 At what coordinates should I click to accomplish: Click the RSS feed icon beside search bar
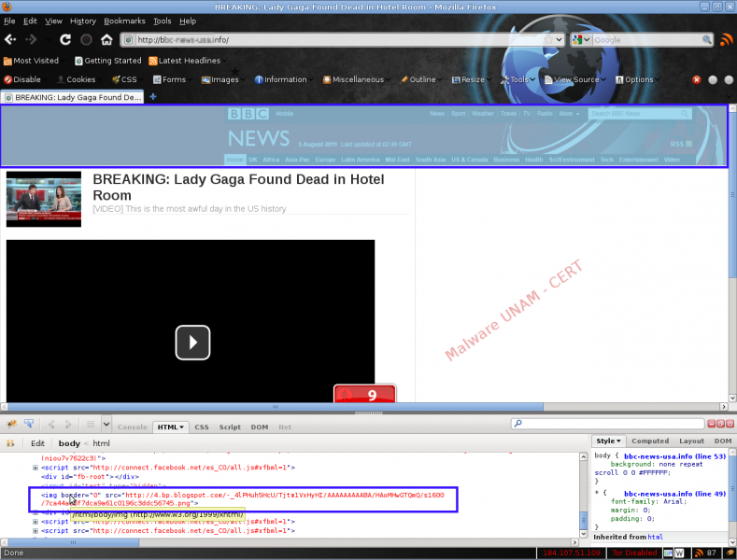(x=726, y=40)
